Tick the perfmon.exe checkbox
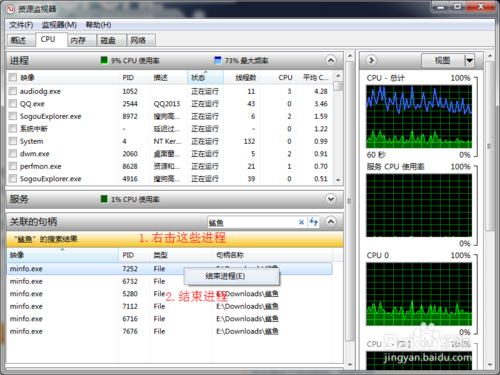 (x=13, y=166)
